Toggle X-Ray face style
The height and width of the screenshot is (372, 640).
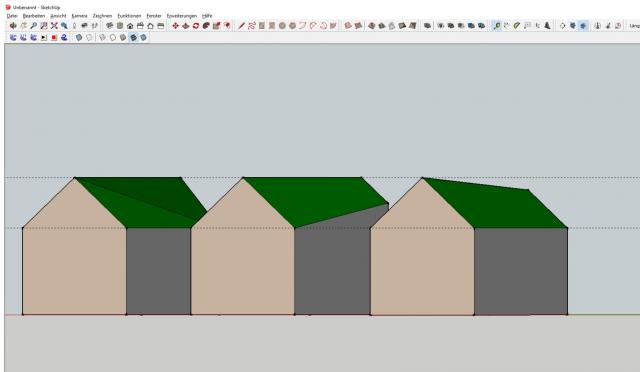click(x=79, y=38)
